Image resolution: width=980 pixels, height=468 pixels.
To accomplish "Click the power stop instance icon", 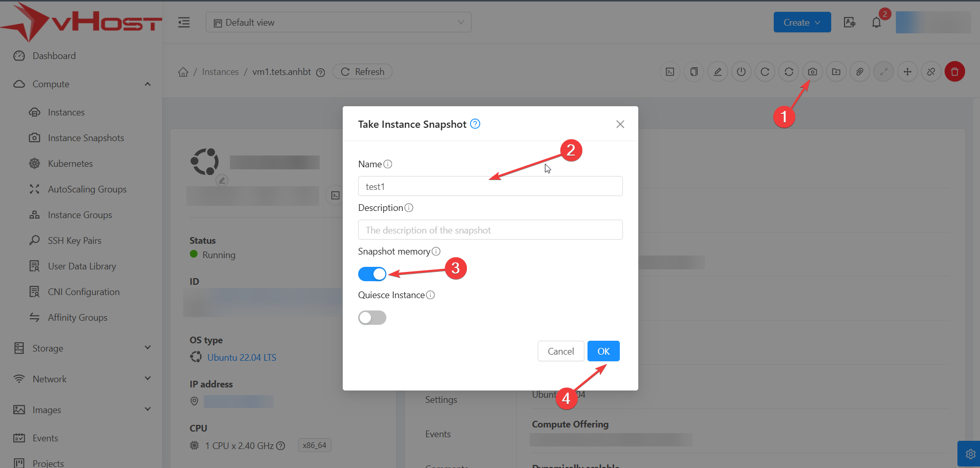I will 741,72.
